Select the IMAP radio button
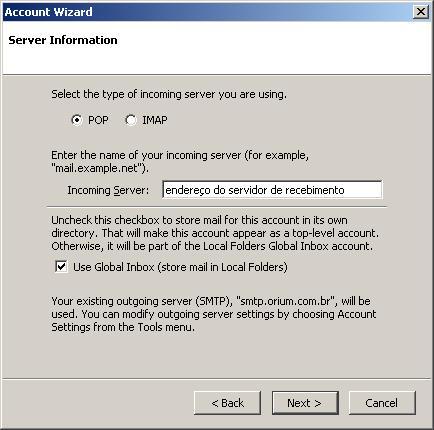434x430 pixels. (131, 120)
